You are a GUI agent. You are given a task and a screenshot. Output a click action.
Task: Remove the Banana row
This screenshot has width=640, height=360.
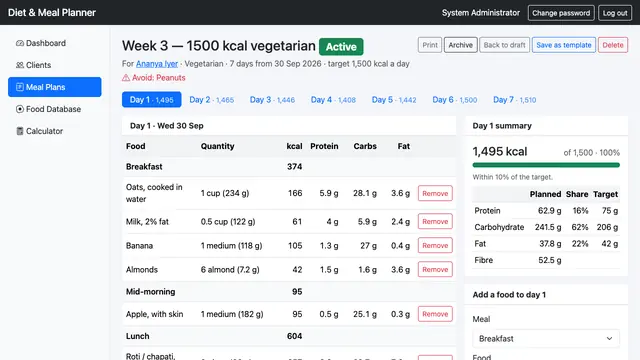[x=435, y=245]
